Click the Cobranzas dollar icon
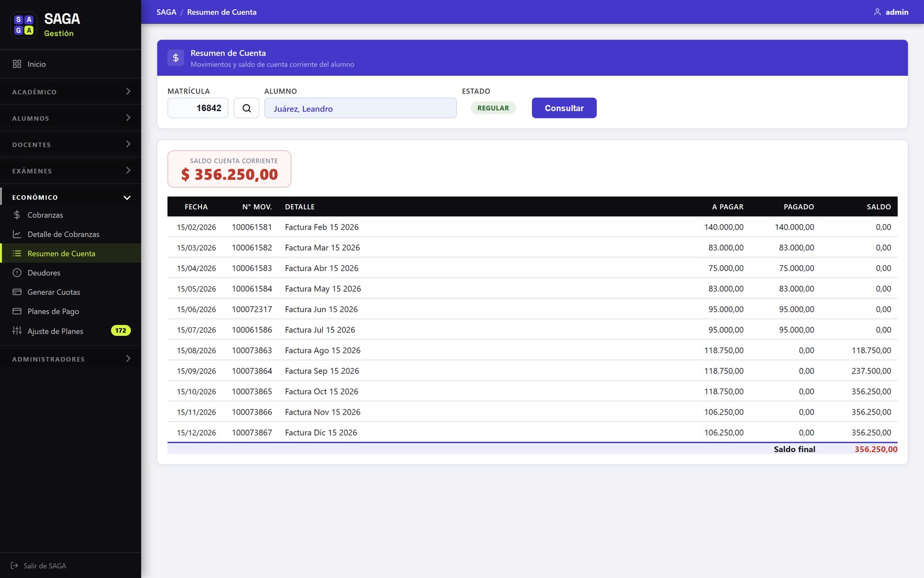Image resolution: width=924 pixels, height=578 pixels. 17,215
